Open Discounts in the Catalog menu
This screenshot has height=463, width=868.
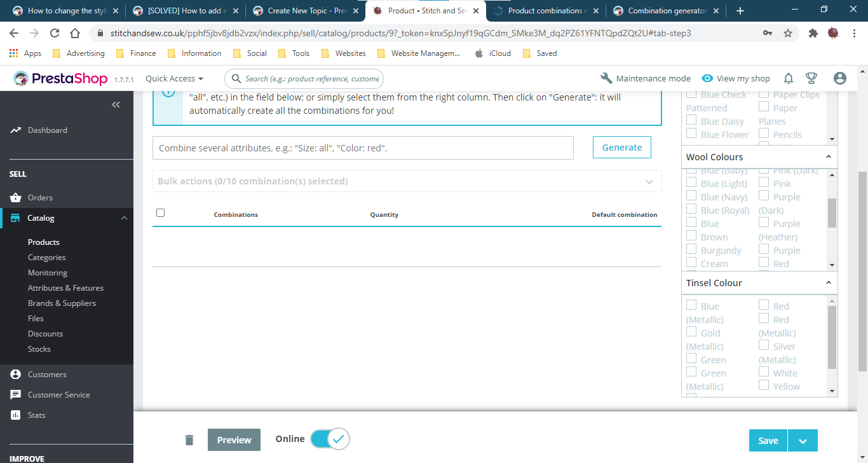[x=45, y=334]
